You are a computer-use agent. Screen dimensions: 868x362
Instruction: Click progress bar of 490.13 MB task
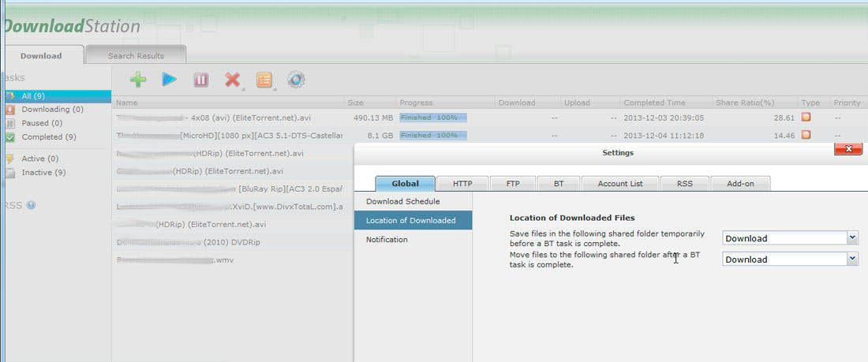433,118
